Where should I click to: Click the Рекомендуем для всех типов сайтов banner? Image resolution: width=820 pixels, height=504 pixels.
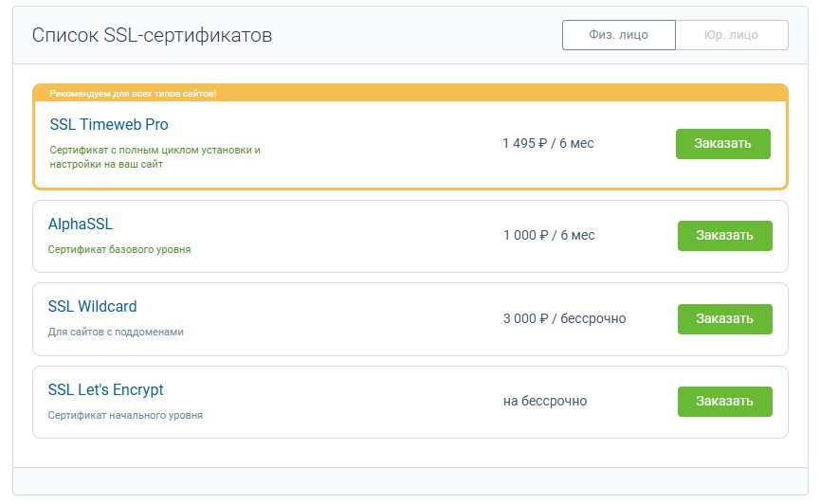point(410,93)
